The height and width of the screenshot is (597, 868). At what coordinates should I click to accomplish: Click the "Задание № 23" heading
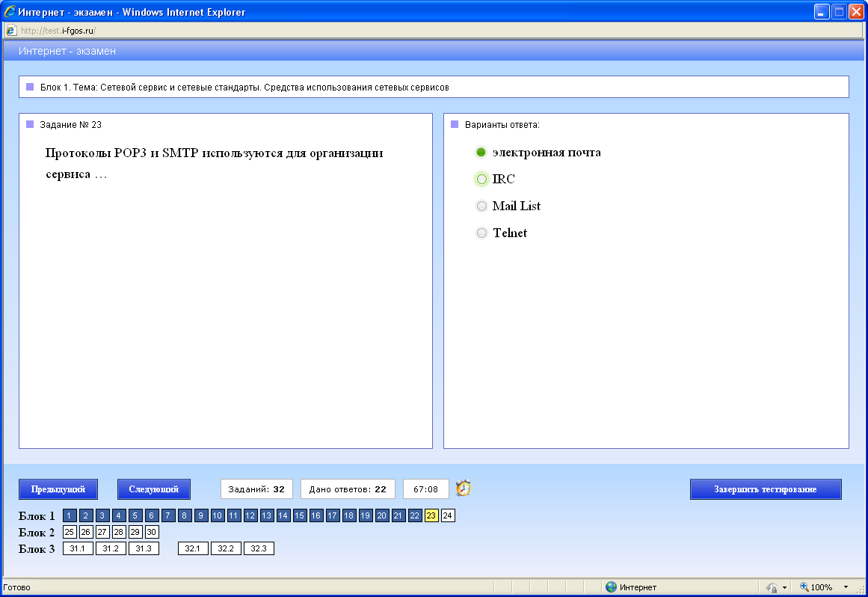click(x=71, y=125)
